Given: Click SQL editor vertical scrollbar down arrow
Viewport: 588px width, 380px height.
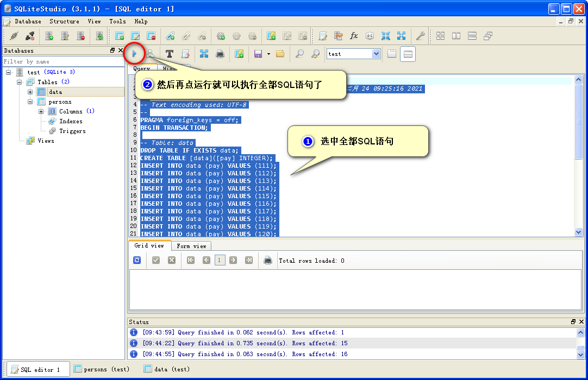Looking at the screenshot, I should coord(578,232).
